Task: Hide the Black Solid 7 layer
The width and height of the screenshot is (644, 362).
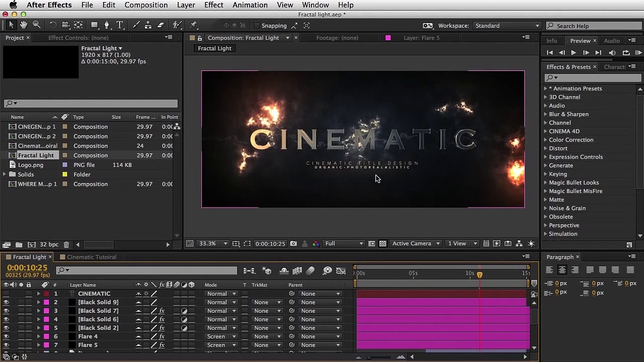Action: pyautogui.click(x=6, y=311)
